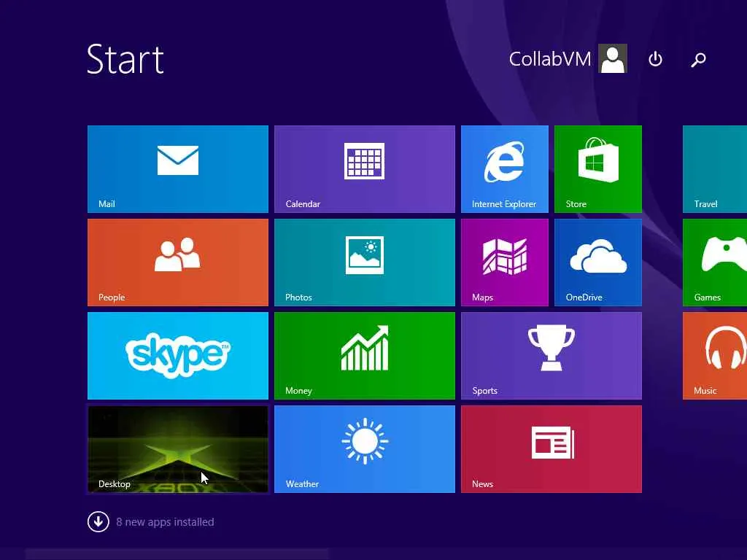
Task: Open the Money tile
Action: tap(365, 356)
